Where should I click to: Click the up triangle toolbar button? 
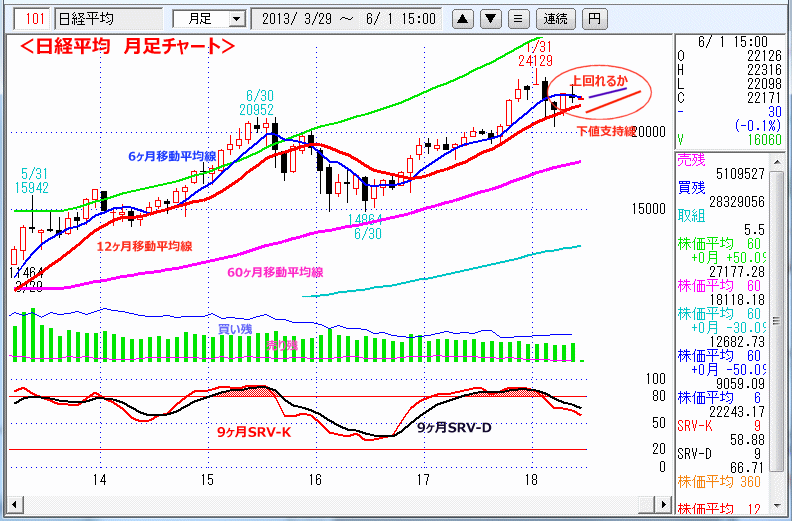[464, 18]
